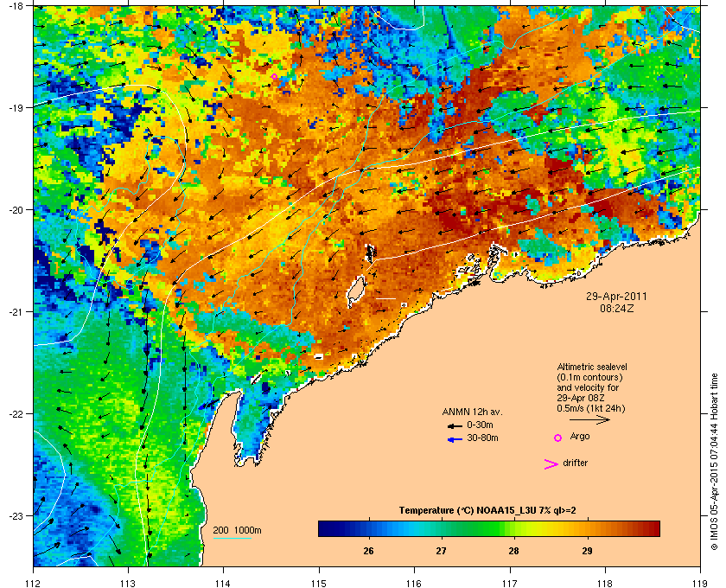The width and height of the screenshot is (726, 588).
Task: Click the 'ANMN 12h av.' label
Action: click(472, 412)
